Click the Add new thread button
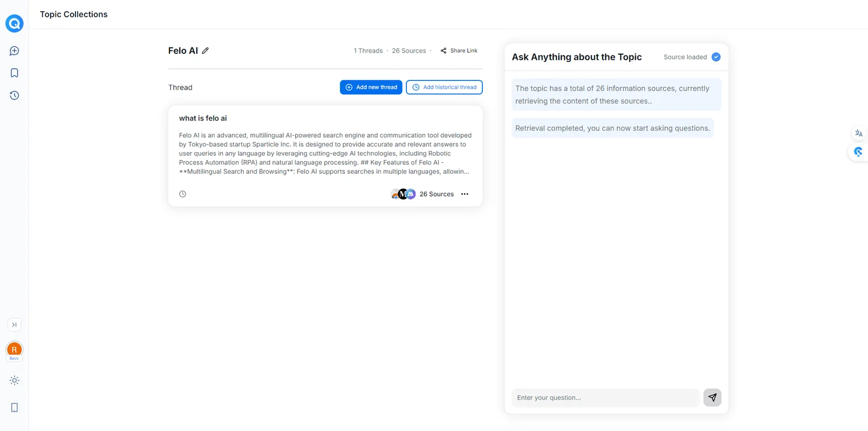 coord(371,87)
